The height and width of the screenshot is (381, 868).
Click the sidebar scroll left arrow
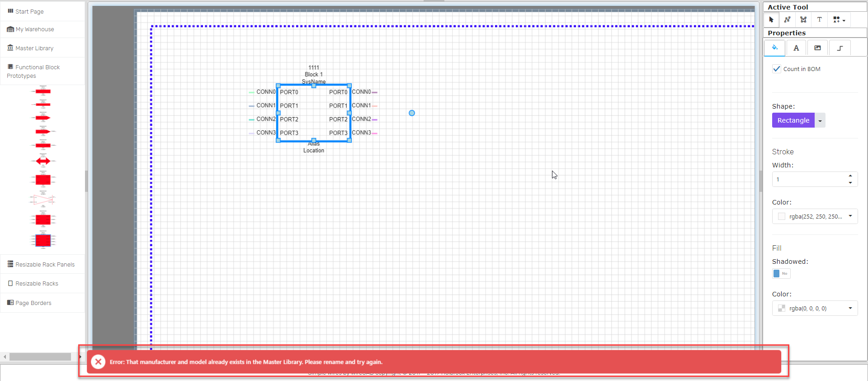[x=5, y=357]
